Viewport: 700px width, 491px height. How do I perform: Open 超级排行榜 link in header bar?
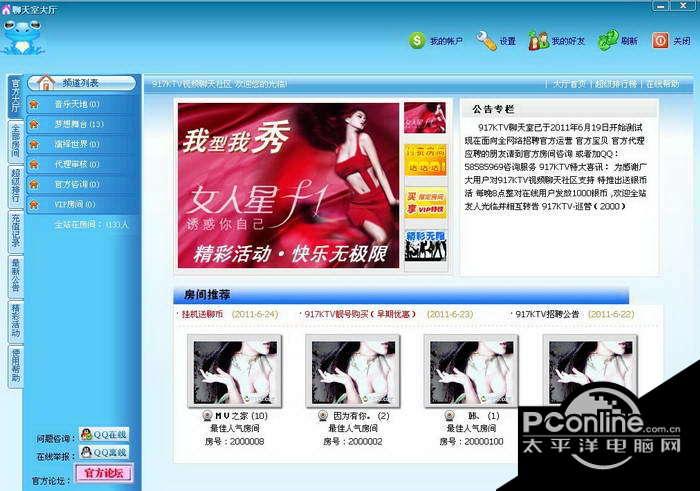click(616, 84)
